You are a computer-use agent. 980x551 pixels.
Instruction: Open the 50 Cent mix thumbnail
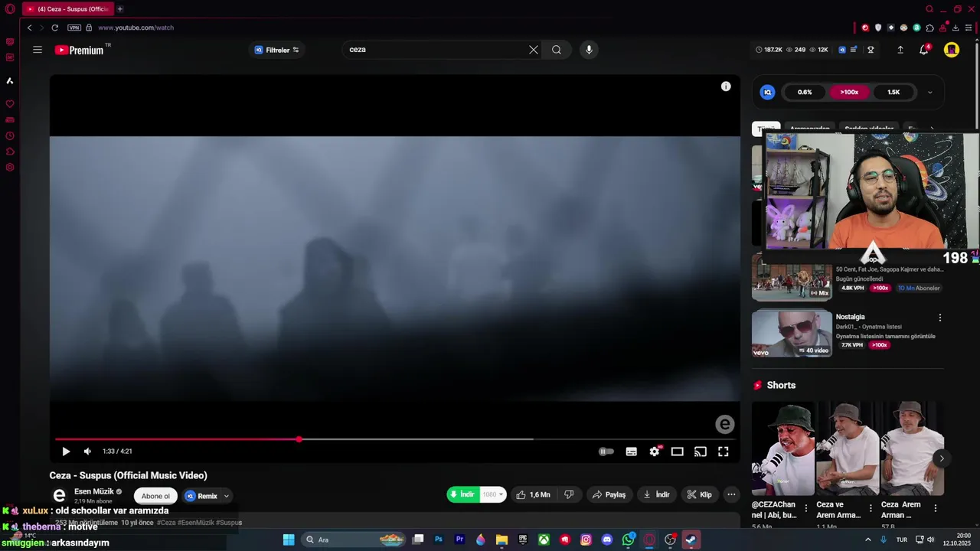792,277
